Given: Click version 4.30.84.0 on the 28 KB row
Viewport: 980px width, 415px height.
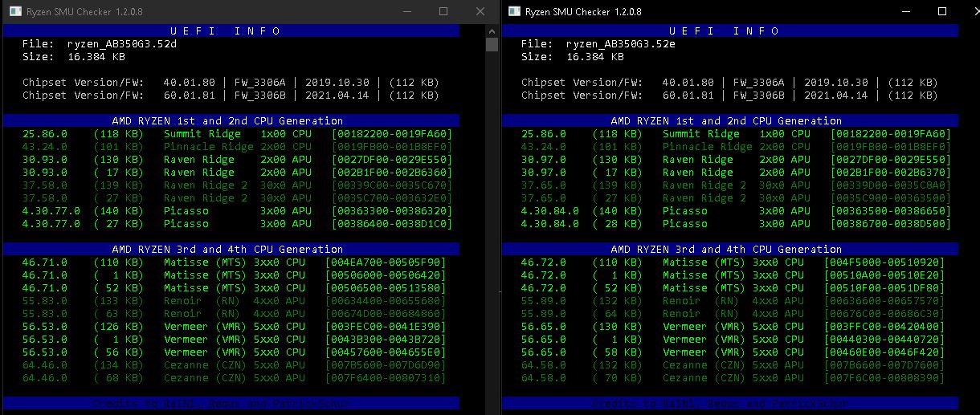Looking at the screenshot, I should (x=550, y=224).
